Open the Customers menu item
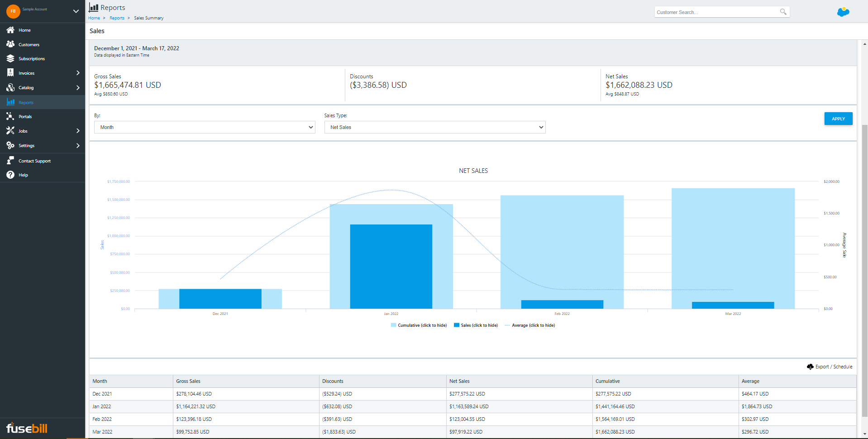The width and height of the screenshot is (868, 439). click(43, 44)
